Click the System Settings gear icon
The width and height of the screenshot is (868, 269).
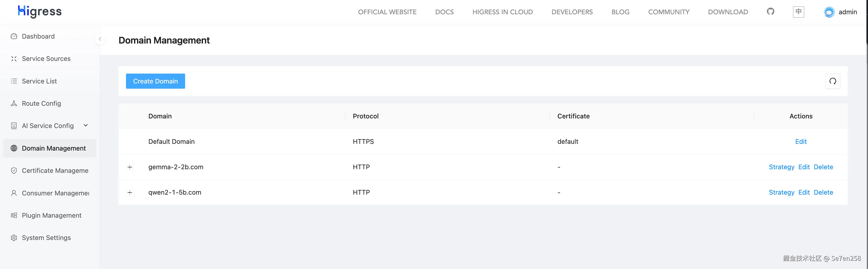coord(14,238)
